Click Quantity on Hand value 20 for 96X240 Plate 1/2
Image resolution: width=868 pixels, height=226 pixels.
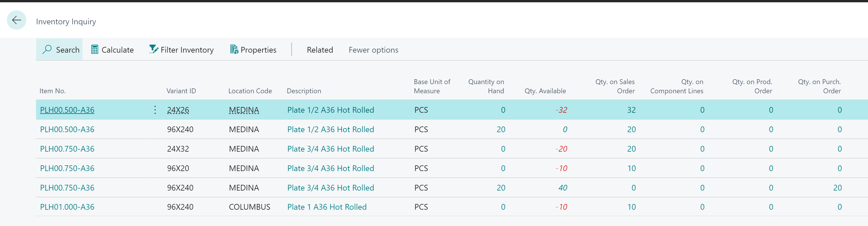click(x=501, y=129)
